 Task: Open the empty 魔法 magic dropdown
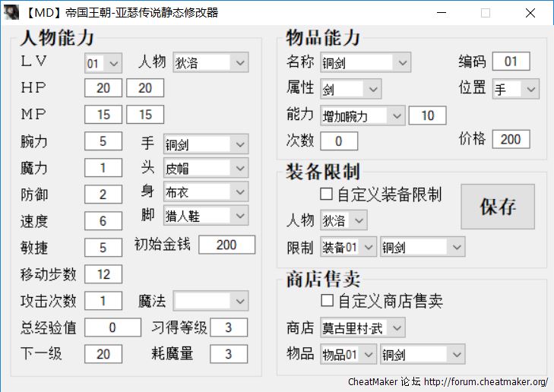[211, 301]
